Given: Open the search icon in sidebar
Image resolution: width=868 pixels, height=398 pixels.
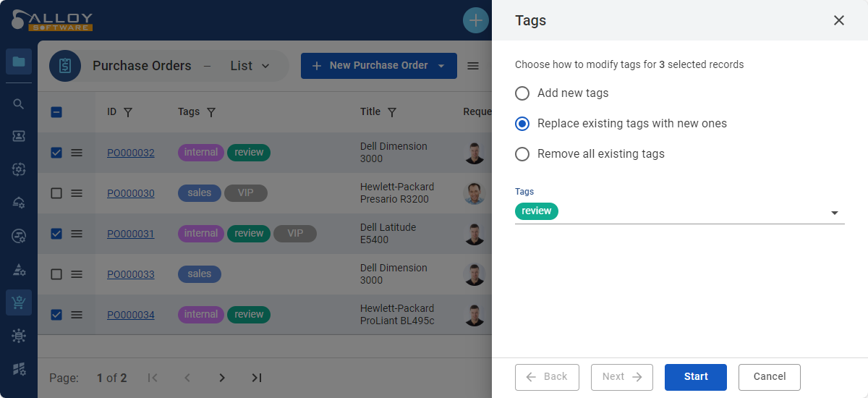Looking at the screenshot, I should point(19,103).
